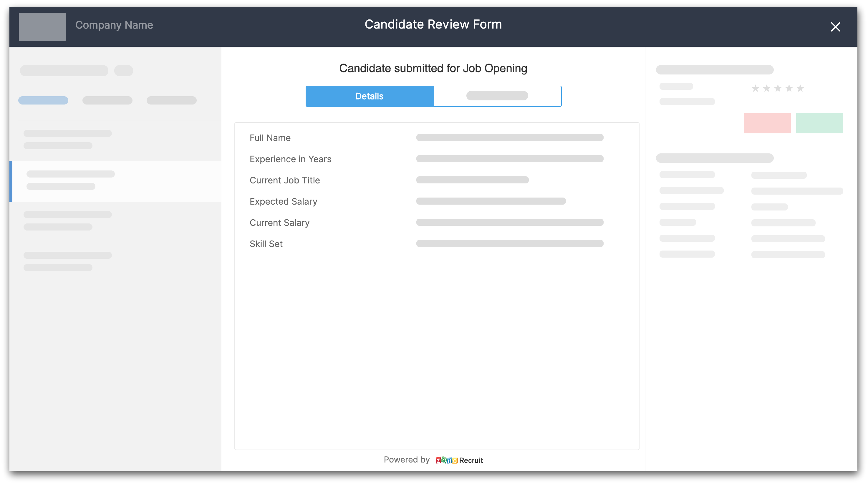Select the middle gray sidebar filter pill
The image size is (868, 484).
click(x=107, y=100)
